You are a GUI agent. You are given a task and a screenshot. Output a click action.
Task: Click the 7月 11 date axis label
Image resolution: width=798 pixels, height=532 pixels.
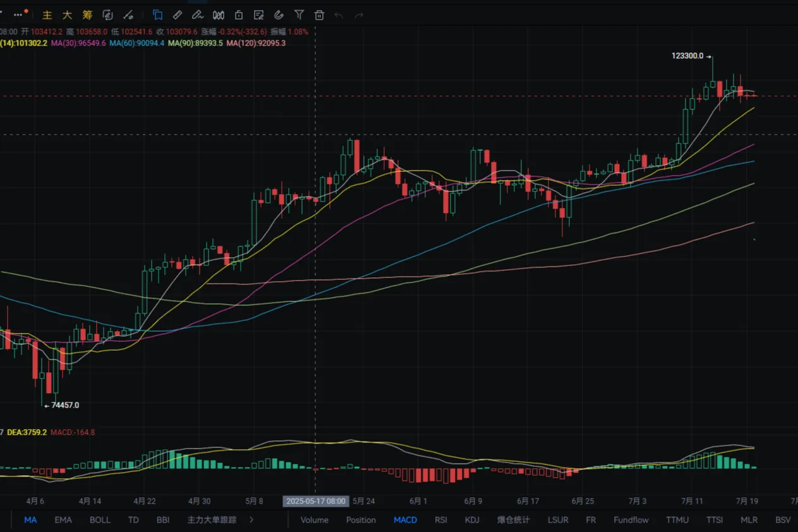692,501
